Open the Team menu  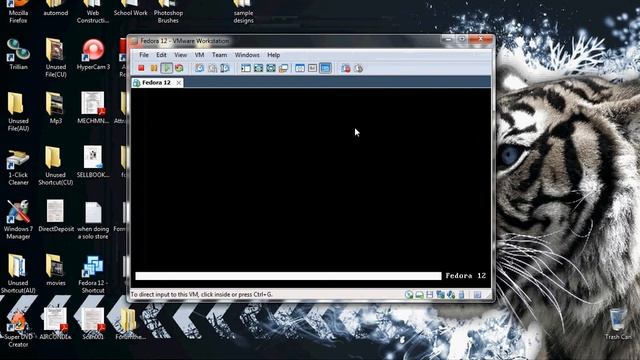click(219, 55)
